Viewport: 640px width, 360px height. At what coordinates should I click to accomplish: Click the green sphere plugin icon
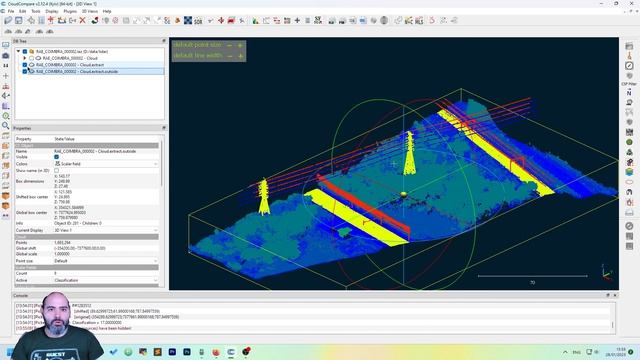(x=629, y=142)
